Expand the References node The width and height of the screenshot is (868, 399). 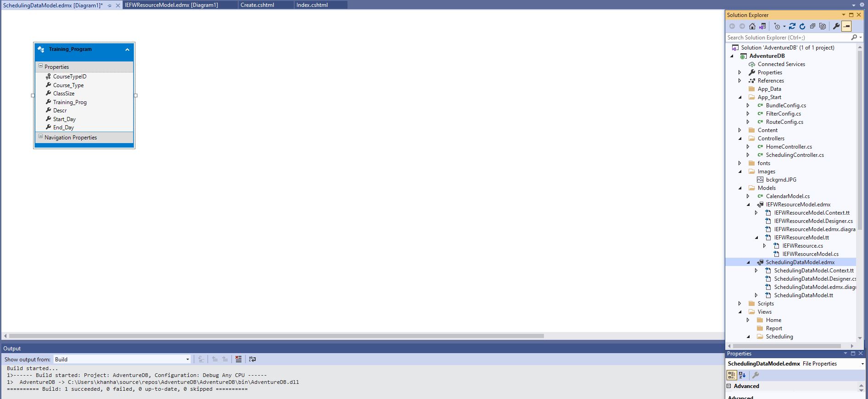click(x=739, y=81)
